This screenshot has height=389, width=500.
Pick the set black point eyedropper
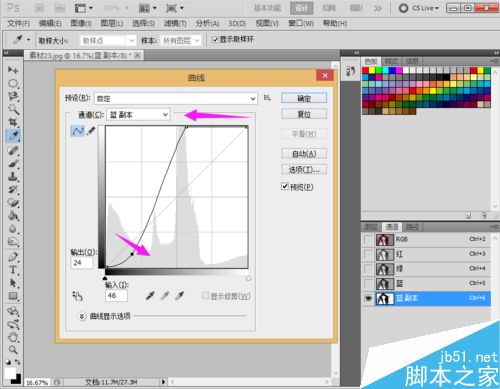(x=150, y=295)
